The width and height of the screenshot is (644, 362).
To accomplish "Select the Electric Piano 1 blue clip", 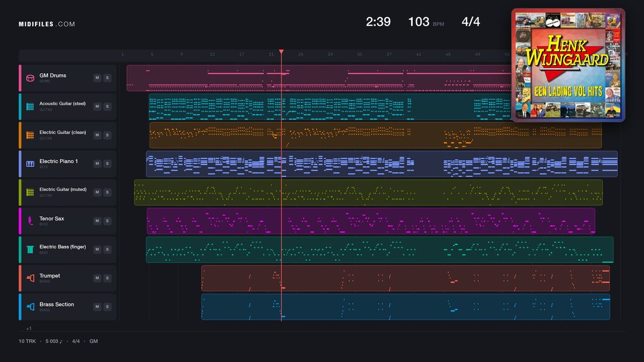I will 382,164.
